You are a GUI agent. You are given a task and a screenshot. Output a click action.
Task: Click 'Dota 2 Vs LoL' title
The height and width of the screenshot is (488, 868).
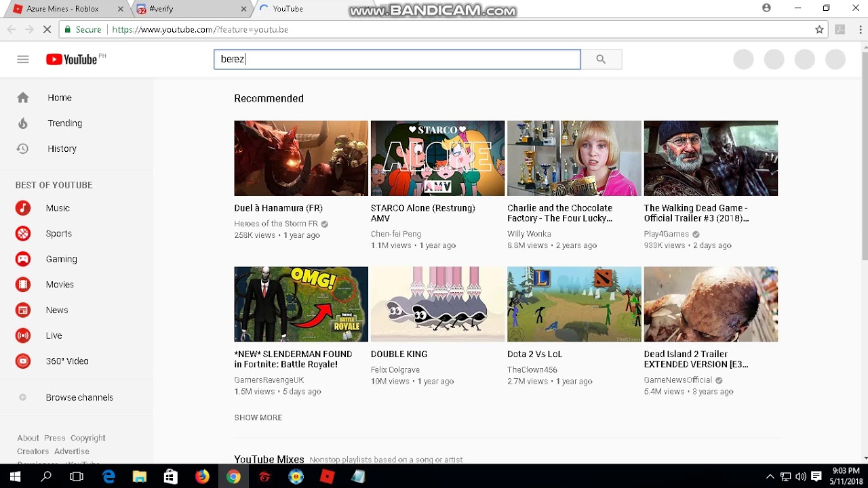[x=534, y=354]
